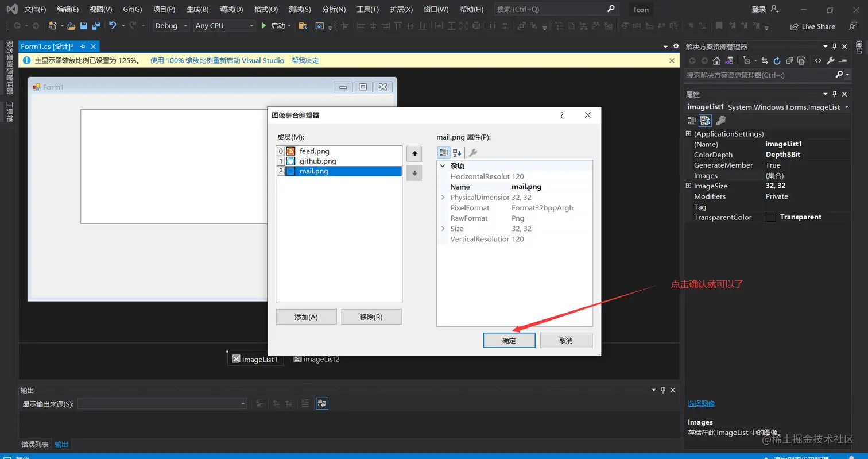Click the Home icon in Solution Explorer

(x=716, y=60)
